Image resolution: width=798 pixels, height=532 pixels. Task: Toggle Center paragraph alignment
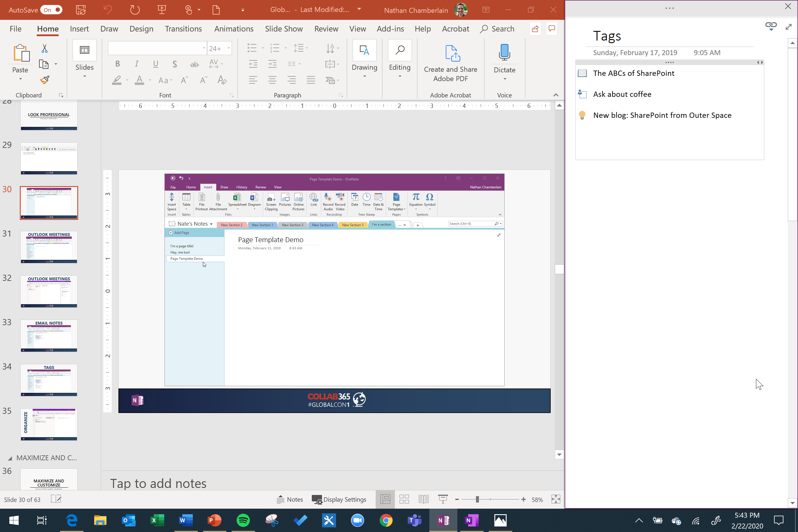(x=272, y=80)
